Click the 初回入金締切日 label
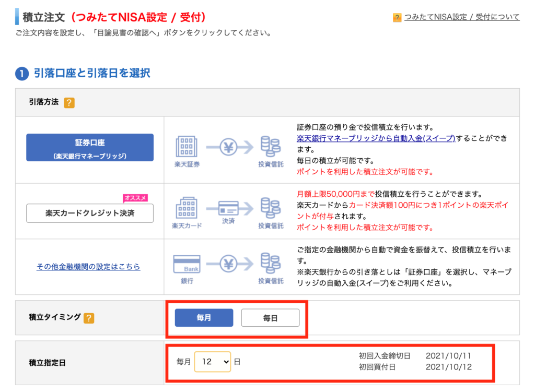Image resolution: width=535 pixels, height=392 pixels. (385, 356)
